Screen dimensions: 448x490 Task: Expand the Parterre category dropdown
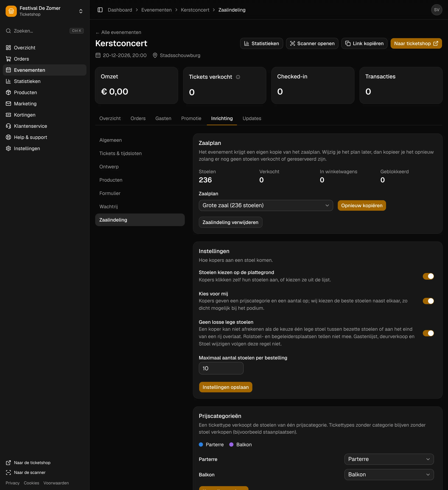click(x=389, y=459)
